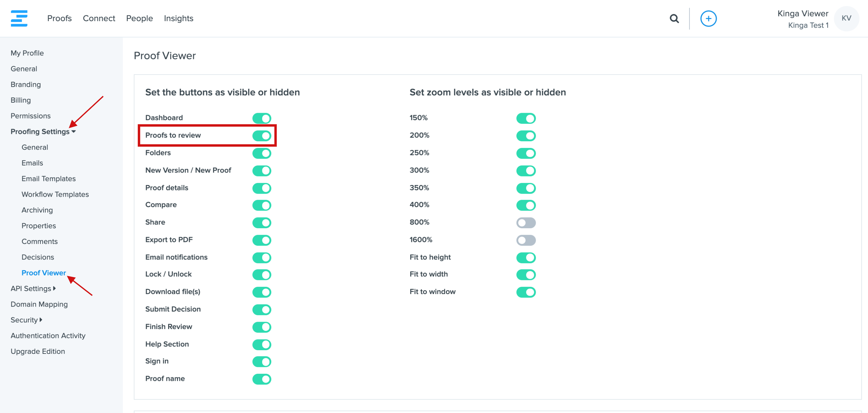Screen dimensions: 868x413
Task: Toggle the Proofs to review switch
Action: (x=262, y=135)
